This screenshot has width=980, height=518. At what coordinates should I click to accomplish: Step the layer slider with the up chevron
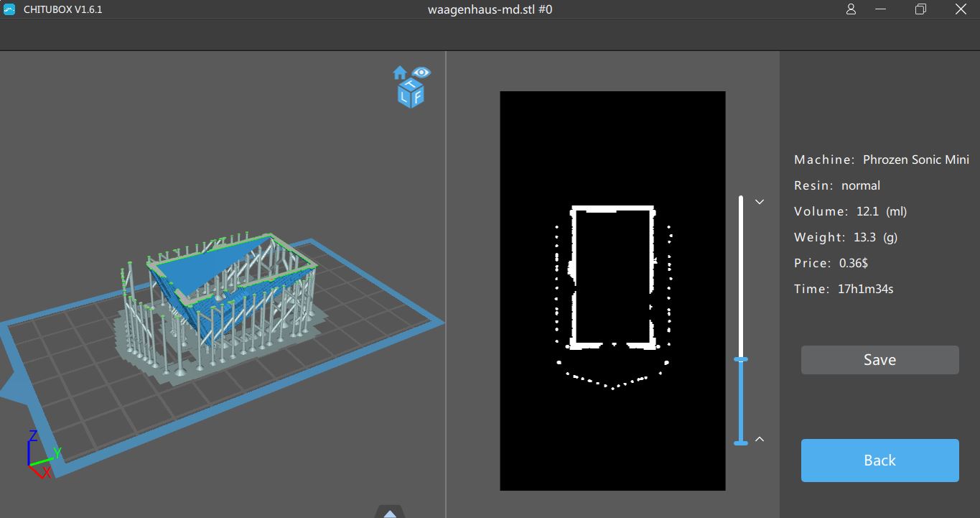(760, 439)
